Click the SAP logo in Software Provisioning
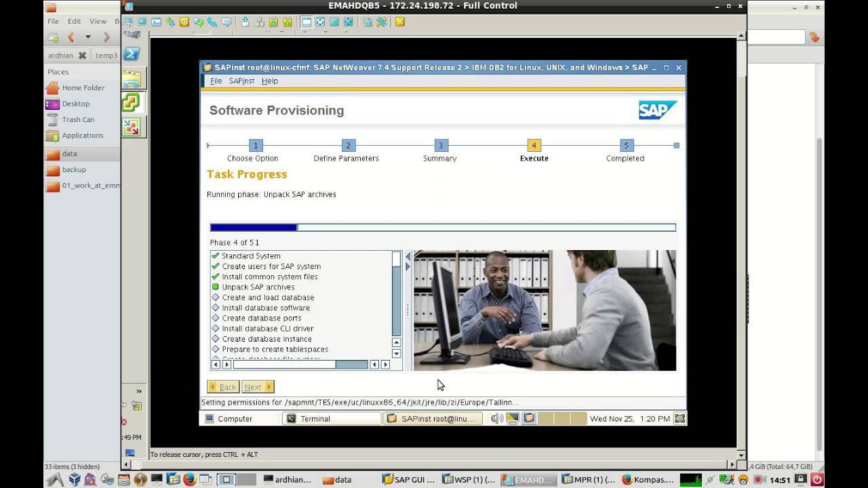868x488 pixels. pyautogui.click(x=658, y=110)
